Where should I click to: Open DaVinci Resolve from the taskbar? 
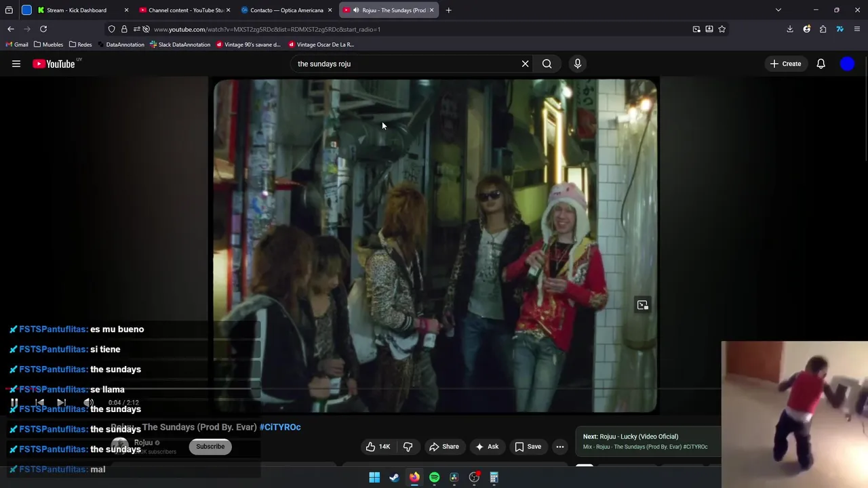click(x=454, y=477)
